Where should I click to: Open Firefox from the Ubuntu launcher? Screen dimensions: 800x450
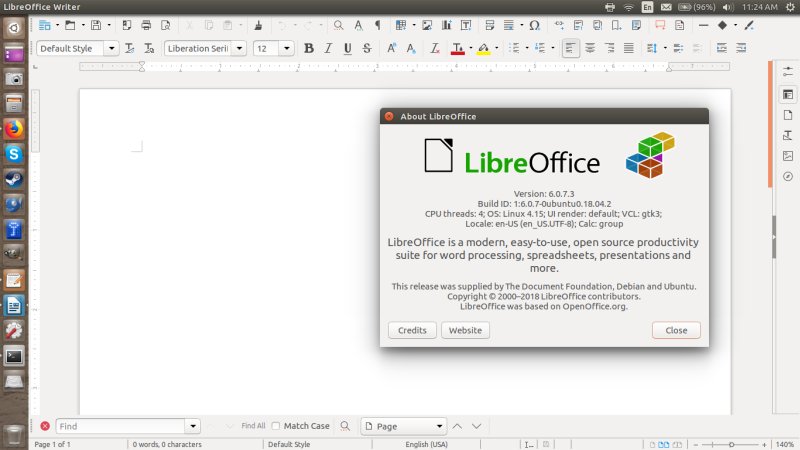(x=14, y=129)
